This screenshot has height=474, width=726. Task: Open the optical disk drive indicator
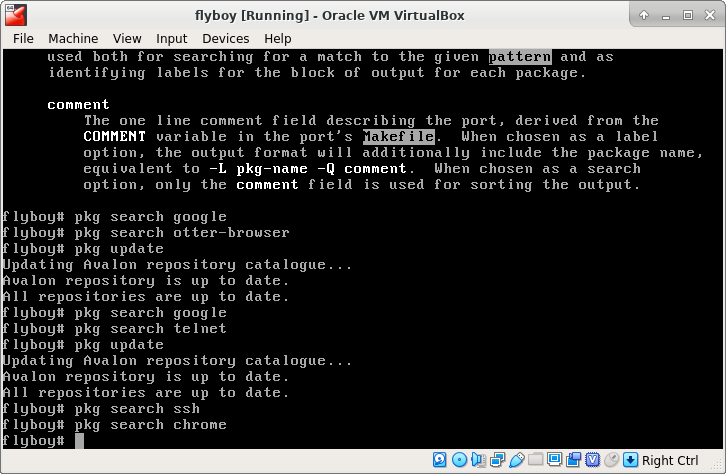[x=459, y=460]
